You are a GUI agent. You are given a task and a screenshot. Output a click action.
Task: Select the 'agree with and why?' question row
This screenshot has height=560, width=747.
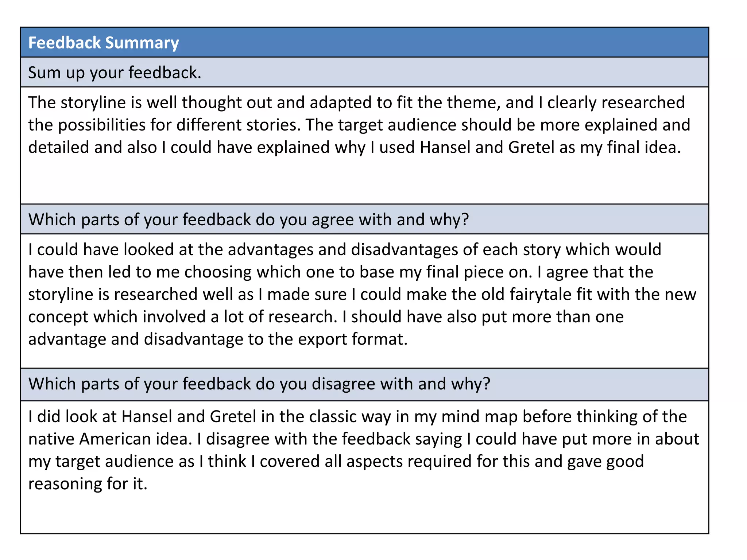[x=364, y=219]
